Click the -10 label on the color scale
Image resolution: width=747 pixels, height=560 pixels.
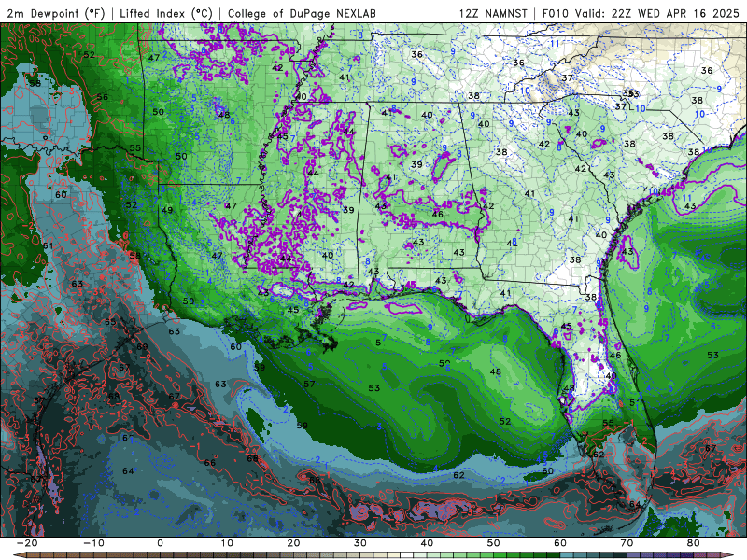(93, 543)
